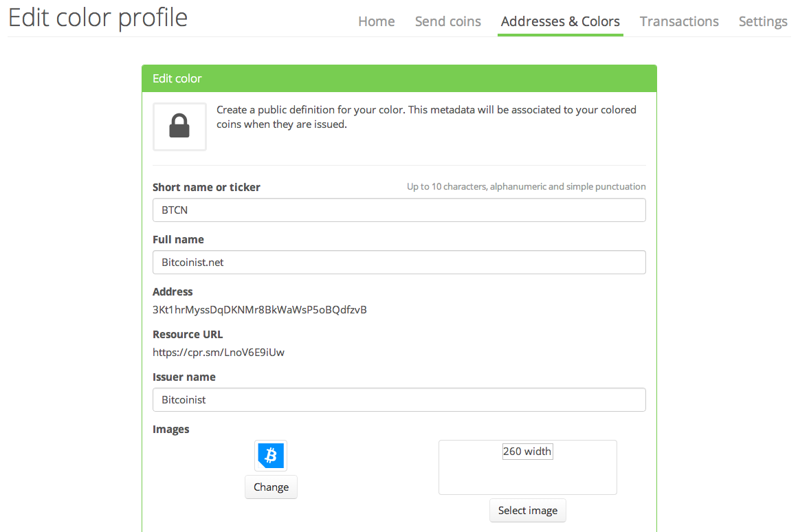This screenshot has height=532, width=809.
Task: Click the Issuer name label
Action: [184, 377]
